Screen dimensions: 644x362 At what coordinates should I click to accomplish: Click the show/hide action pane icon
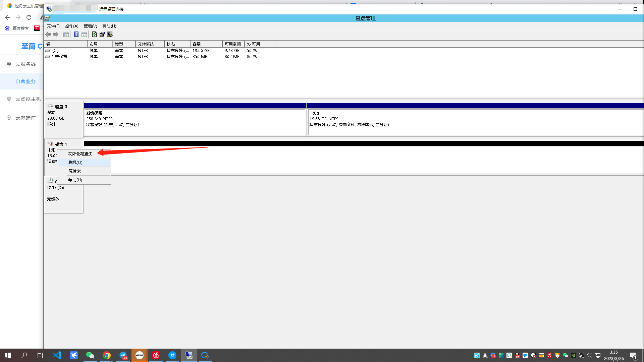tap(84, 34)
